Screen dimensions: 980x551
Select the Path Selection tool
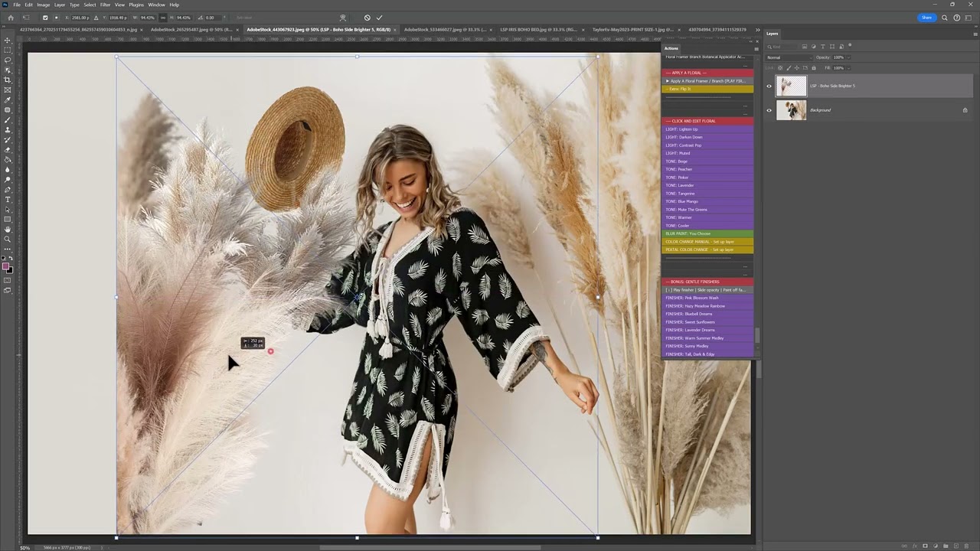click(8, 209)
